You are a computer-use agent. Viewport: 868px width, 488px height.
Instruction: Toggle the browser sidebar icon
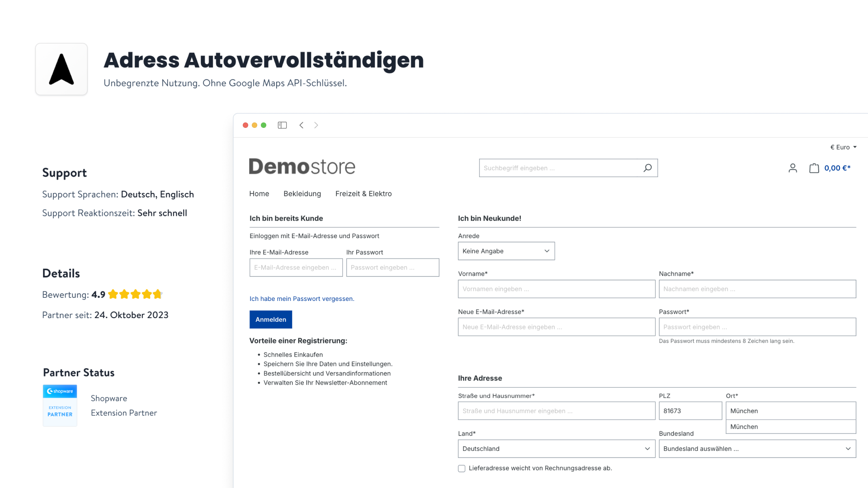point(282,125)
